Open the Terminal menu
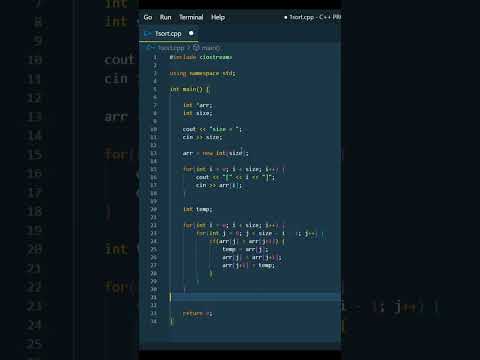 pyautogui.click(x=191, y=17)
